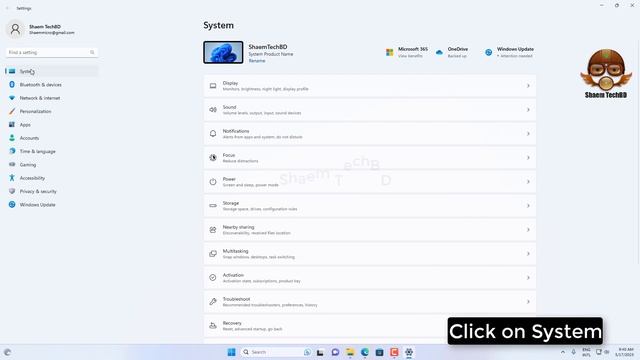Click the Windows Update status icon in header
Screen dimensions: 640x360
tap(489, 52)
